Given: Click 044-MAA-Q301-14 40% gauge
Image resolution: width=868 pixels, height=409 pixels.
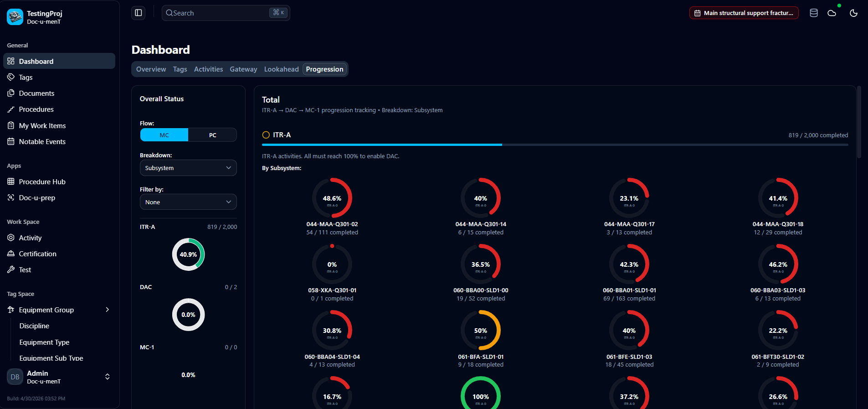Looking at the screenshot, I should coord(481,198).
